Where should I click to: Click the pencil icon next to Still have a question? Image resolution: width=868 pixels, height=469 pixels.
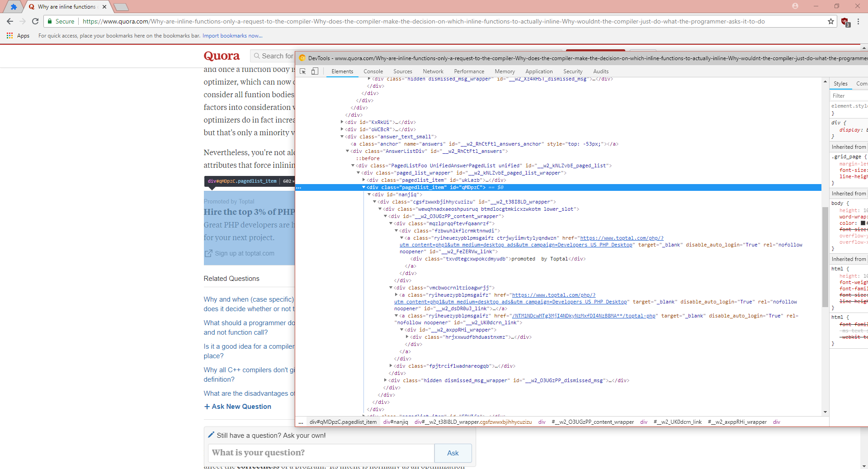tap(211, 435)
